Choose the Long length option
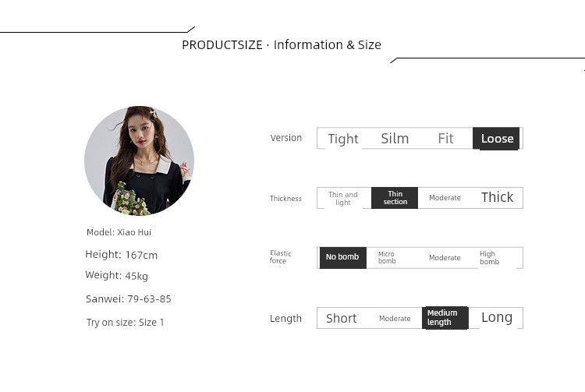 point(497,317)
